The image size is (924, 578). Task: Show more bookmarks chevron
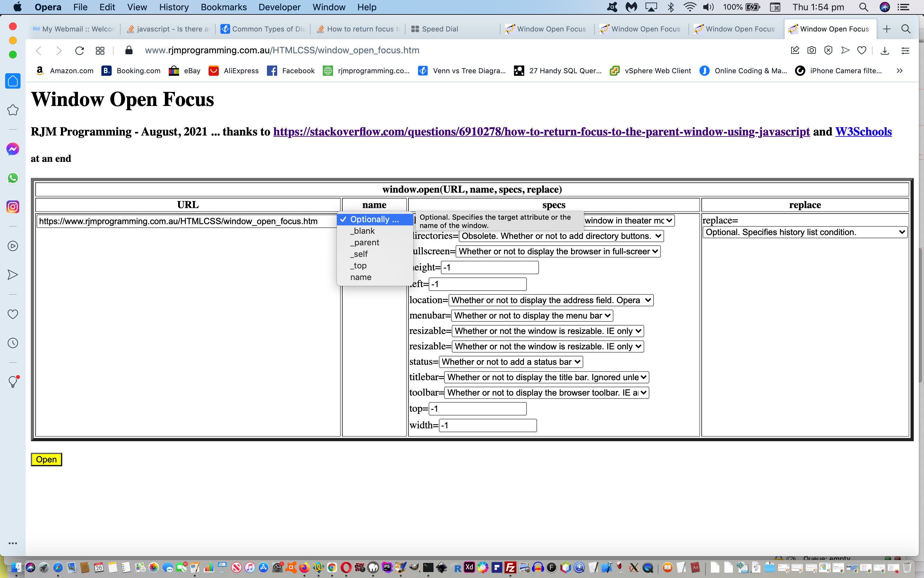pos(900,71)
